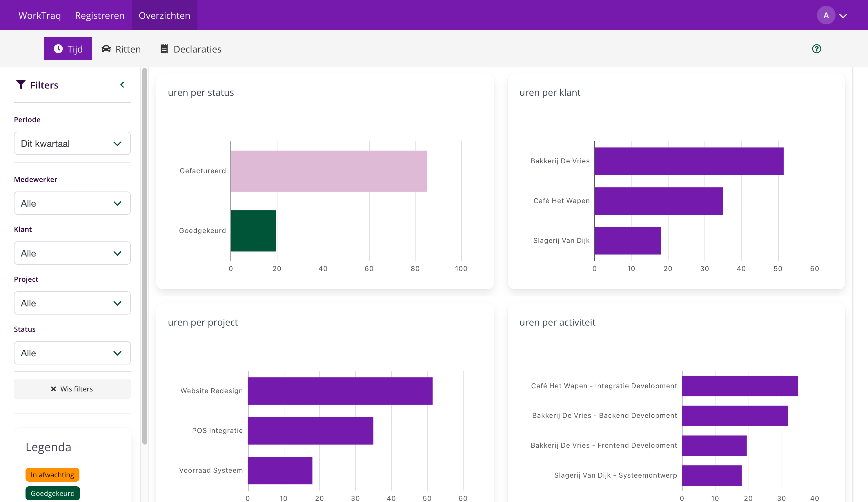Click the Café Het Wapen - Integratie Development bar
Viewport: 868px width, 502px height.
coord(740,386)
